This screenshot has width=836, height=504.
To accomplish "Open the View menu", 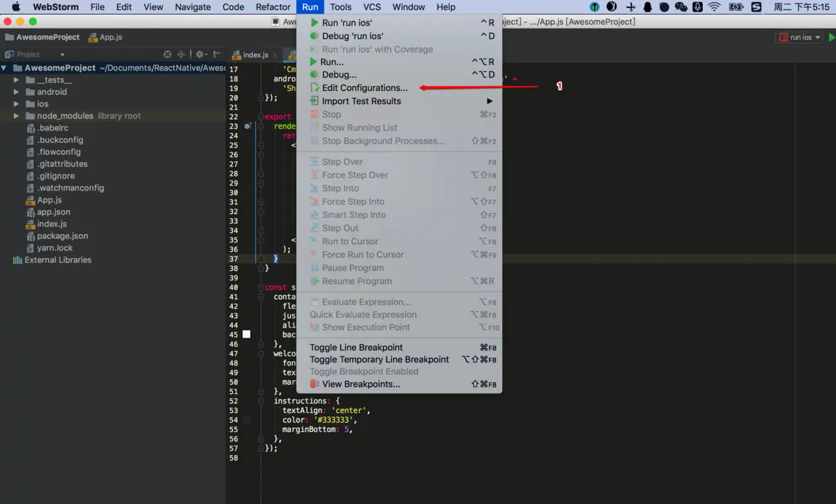I will pos(153,7).
